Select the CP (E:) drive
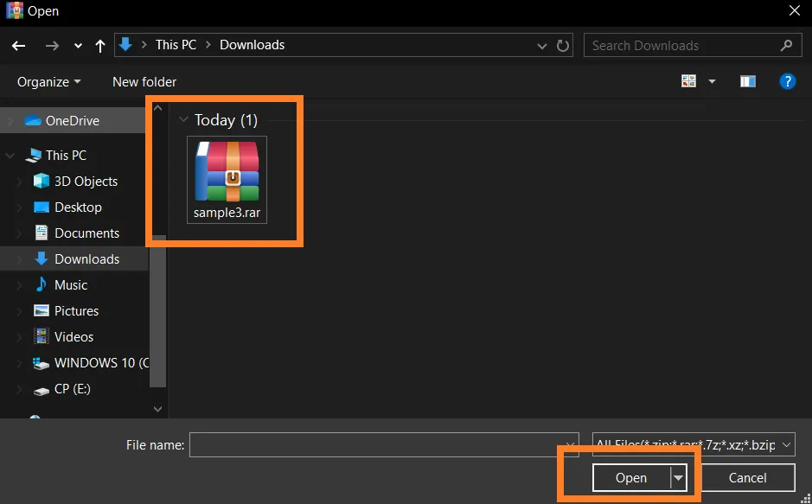 click(x=73, y=389)
